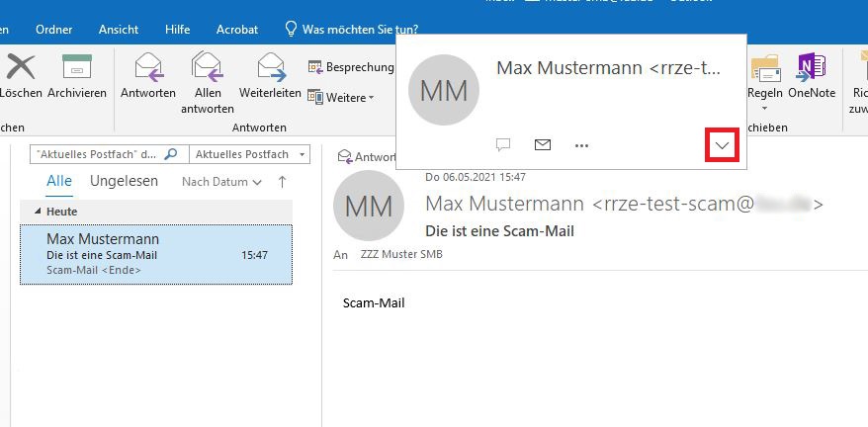This screenshot has width=868, height=427.
Task: Collapse the Heute message group
Action: [x=38, y=212]
